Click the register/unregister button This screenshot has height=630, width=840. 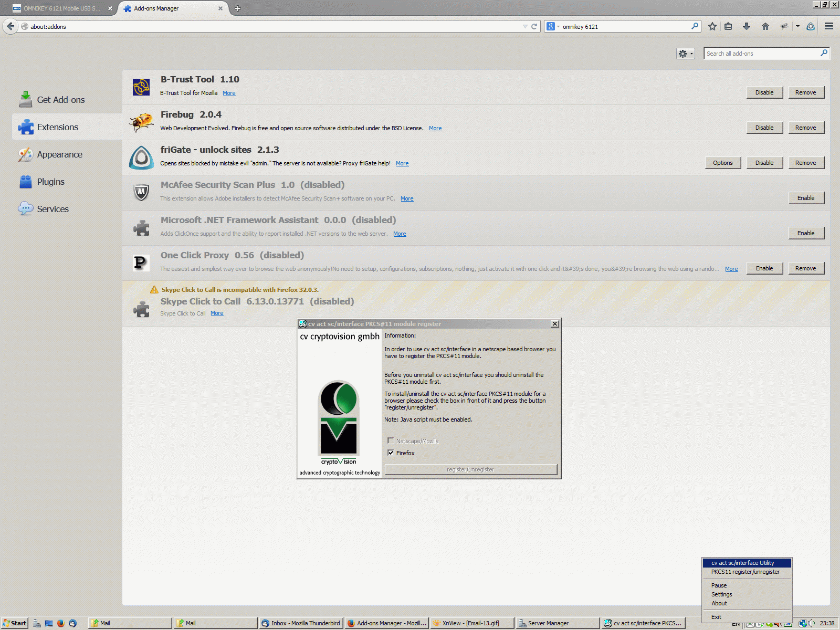click(x=470, y=469)
